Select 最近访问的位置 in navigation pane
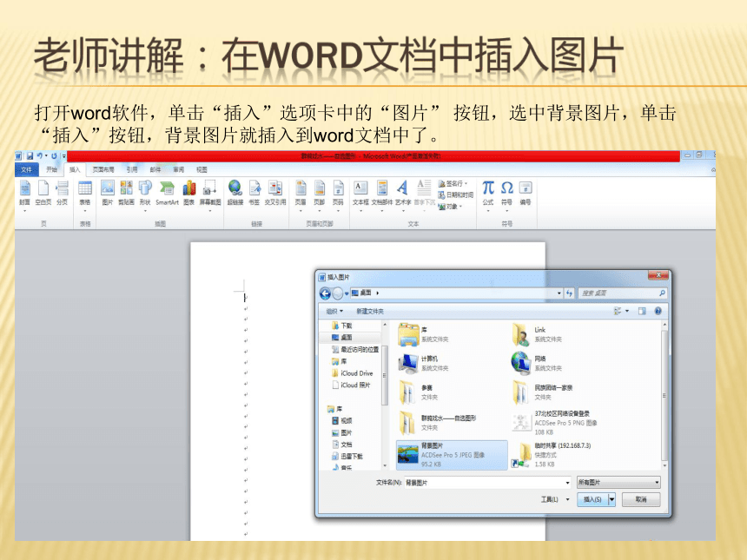This screenshot has width=747, height=560. pos(355,350)
